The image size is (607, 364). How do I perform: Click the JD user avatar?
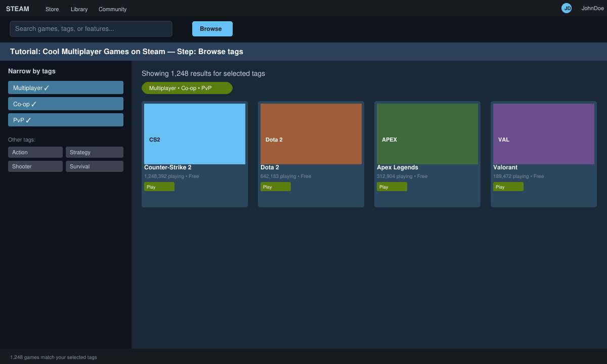click(567, 8)
